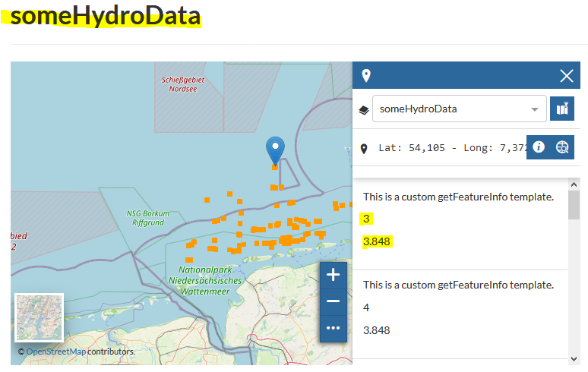Click the someHydroData page heading

point(105,17)
